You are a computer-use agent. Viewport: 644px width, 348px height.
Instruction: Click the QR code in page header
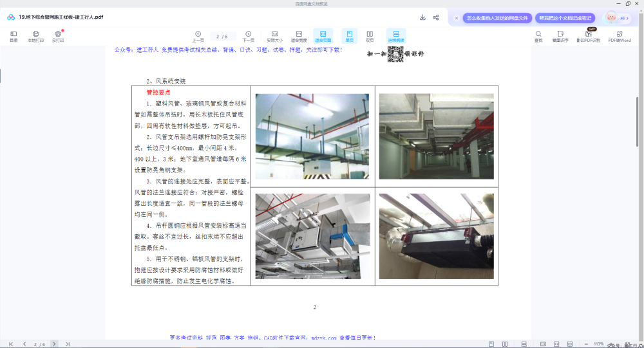[395, 54]
